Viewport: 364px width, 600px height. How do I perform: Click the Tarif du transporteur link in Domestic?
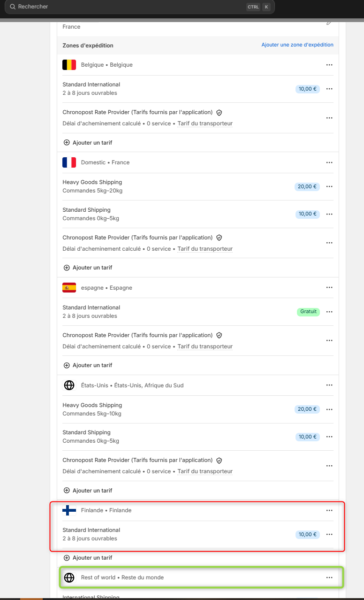pos(205,249)
